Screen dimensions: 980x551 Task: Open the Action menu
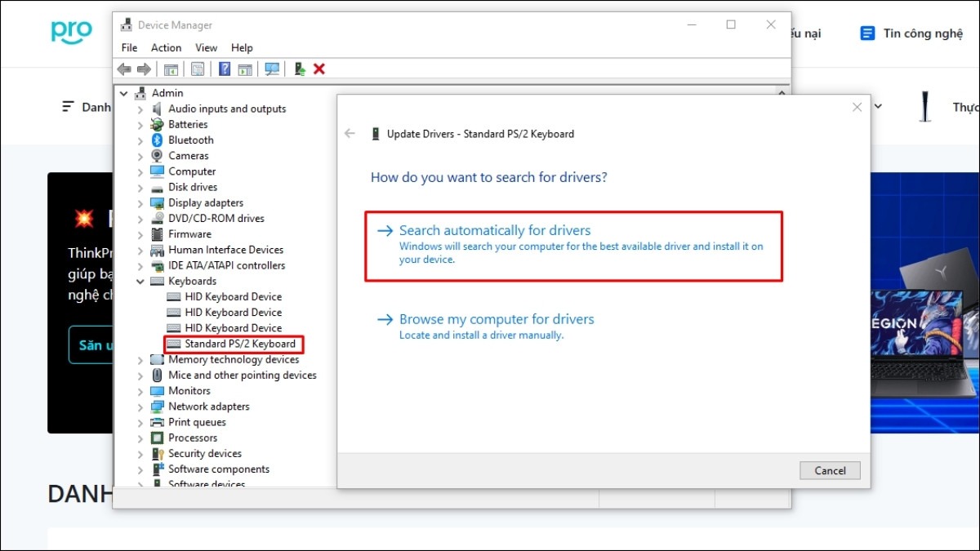[166, 48]
